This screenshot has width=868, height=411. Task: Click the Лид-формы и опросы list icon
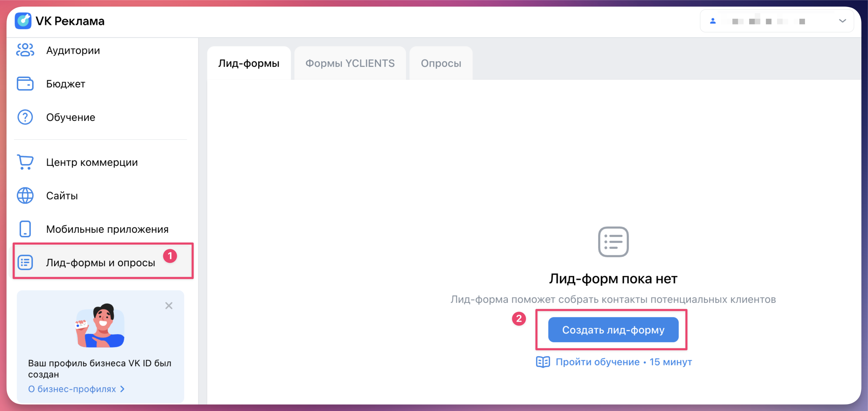click(x=25, y=262)
